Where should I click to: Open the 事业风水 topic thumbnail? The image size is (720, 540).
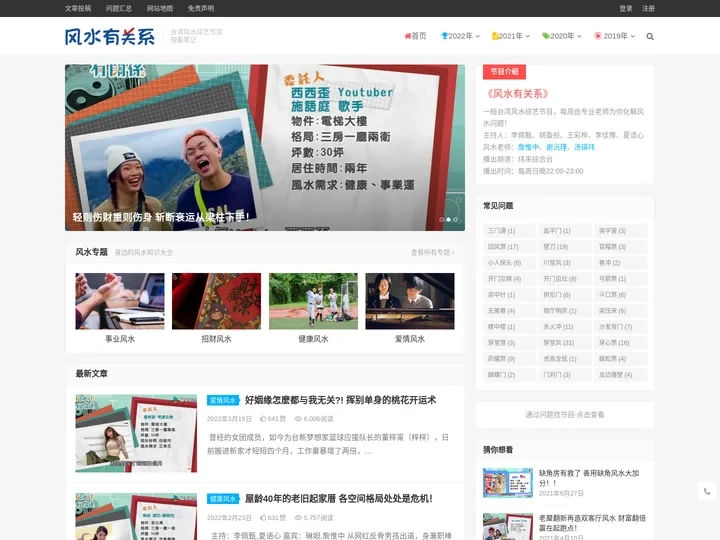point(120,301)
